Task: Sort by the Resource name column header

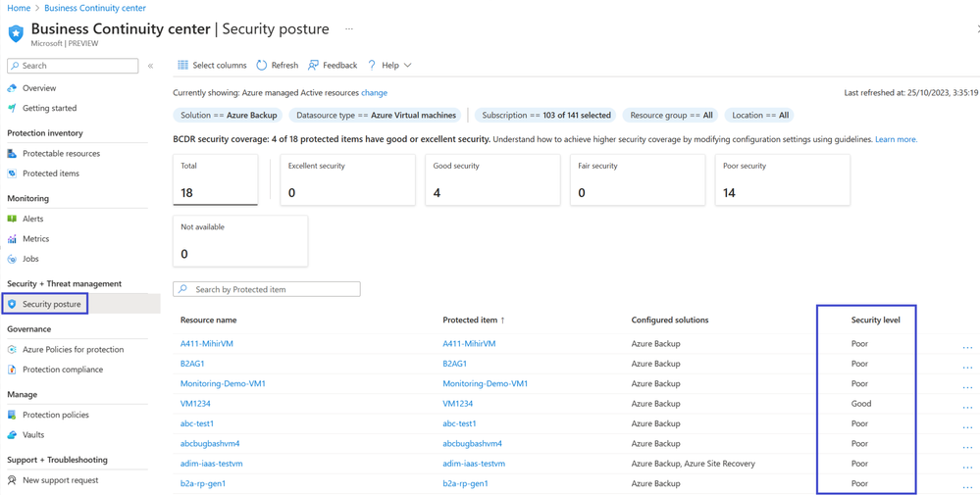Action: point(208,320)
